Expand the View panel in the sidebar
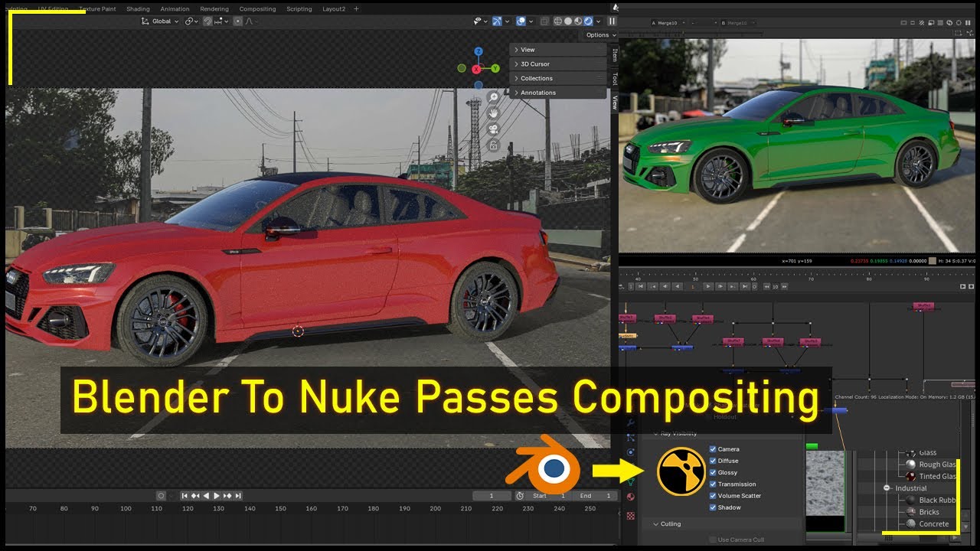Viewport: 980px width, 551px height. 558,50
